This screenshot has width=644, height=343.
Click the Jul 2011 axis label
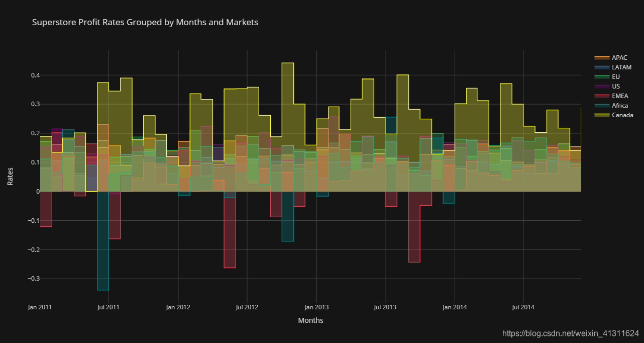109,306
